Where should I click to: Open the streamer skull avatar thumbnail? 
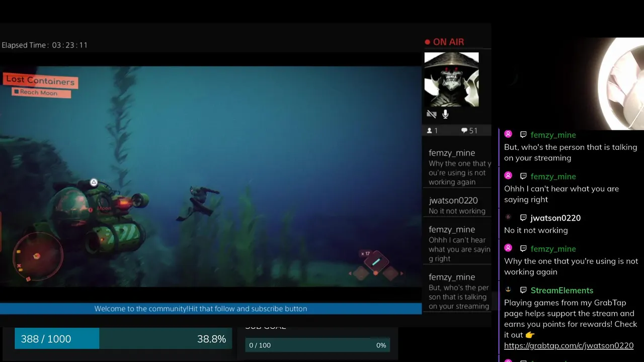click(451, 79)
